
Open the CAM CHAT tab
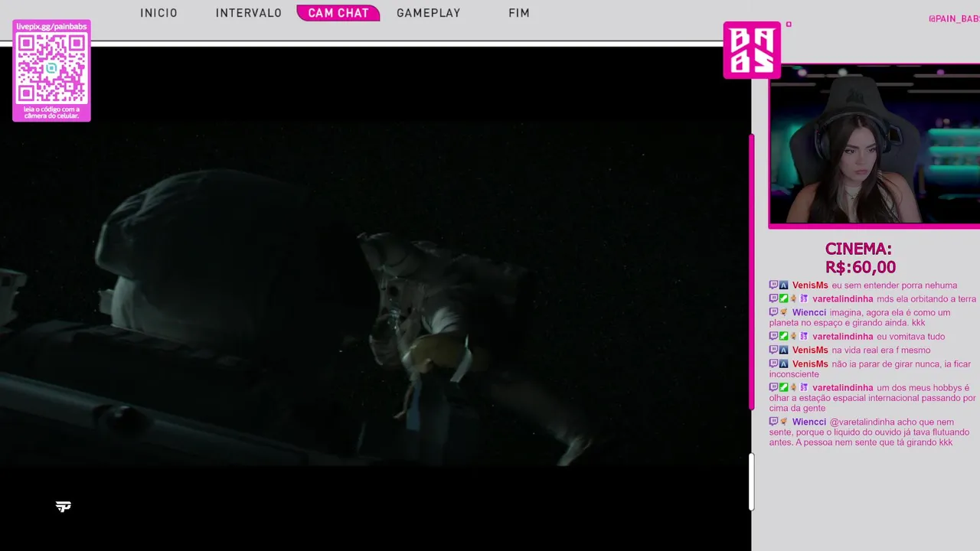point(338,13)
